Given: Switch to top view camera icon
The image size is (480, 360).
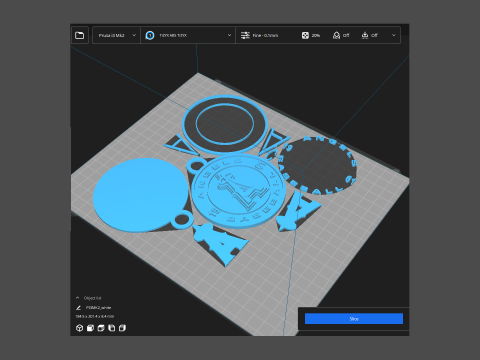Looking at the screenshot, I should (x=101, y=328).
